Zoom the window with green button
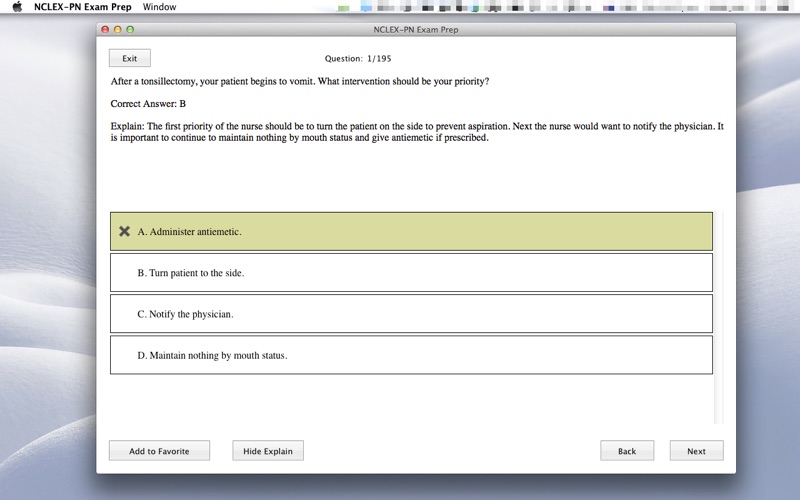Screen dimensions: 800x500 click(x=130, y=30)
